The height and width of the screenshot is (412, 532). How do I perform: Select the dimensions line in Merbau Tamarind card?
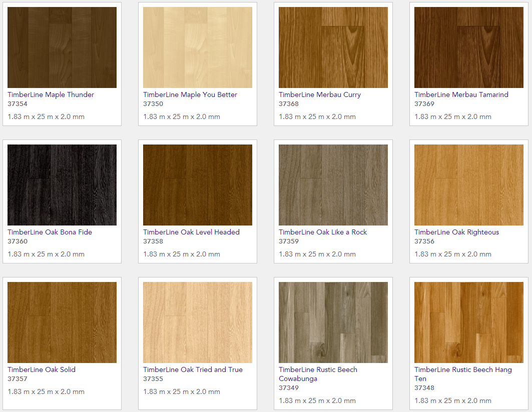453,116
